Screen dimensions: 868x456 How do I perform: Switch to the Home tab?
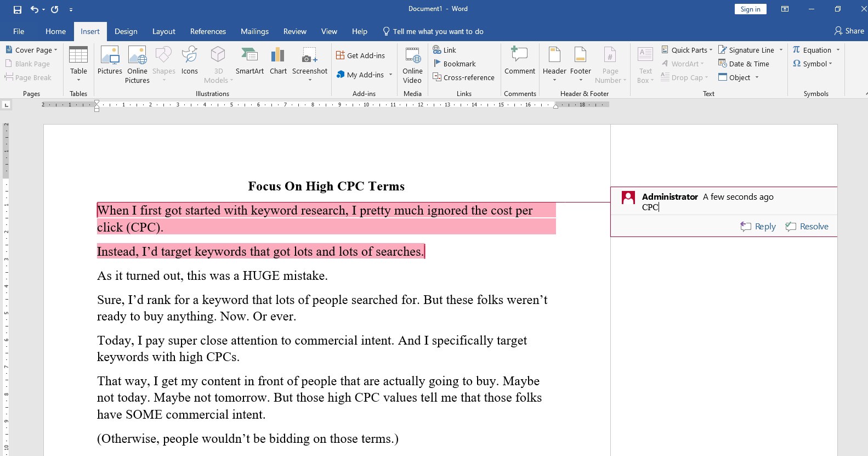coord(55,31)
